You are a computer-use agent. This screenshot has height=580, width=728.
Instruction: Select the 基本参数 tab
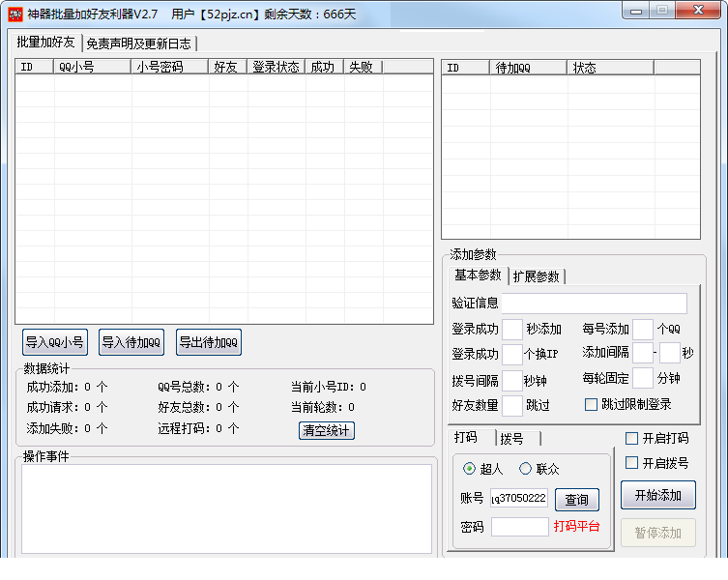click(478, 275)
